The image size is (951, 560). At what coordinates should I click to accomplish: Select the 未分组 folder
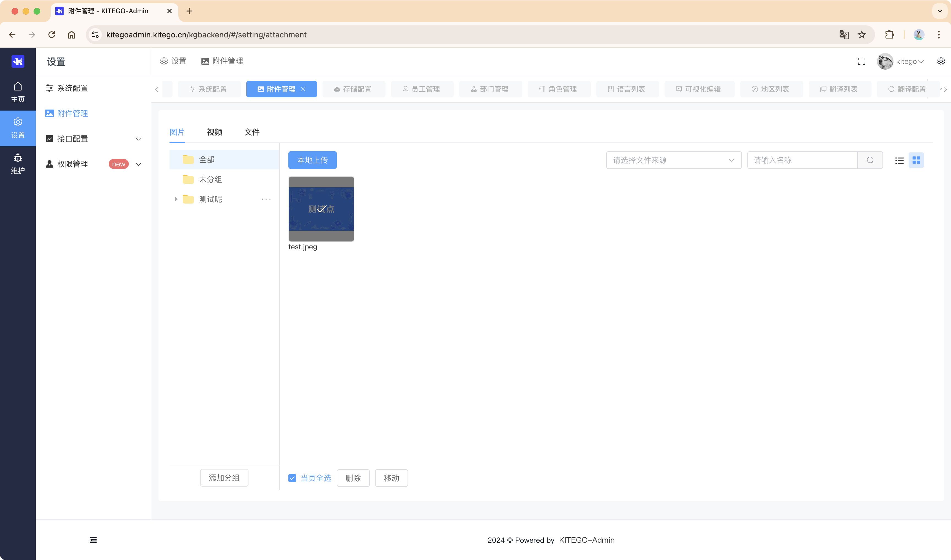tap(224, 179)
